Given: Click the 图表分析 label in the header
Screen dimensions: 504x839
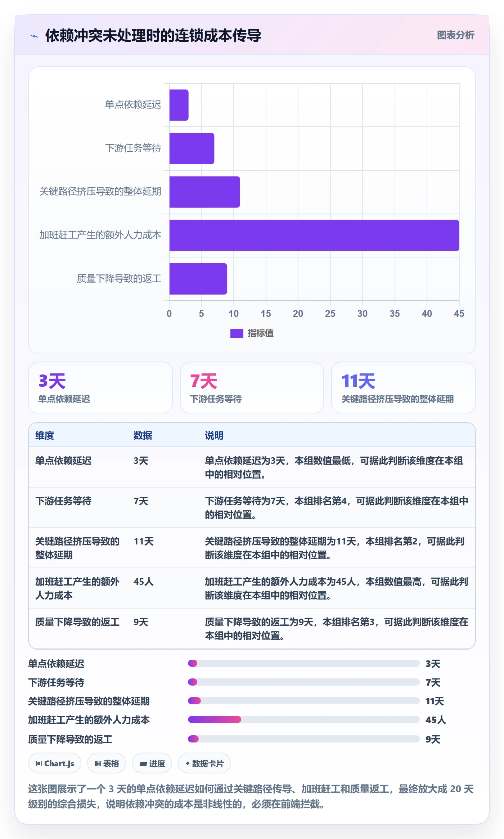Looking at the screenshot, I should (x=455, y=35).
